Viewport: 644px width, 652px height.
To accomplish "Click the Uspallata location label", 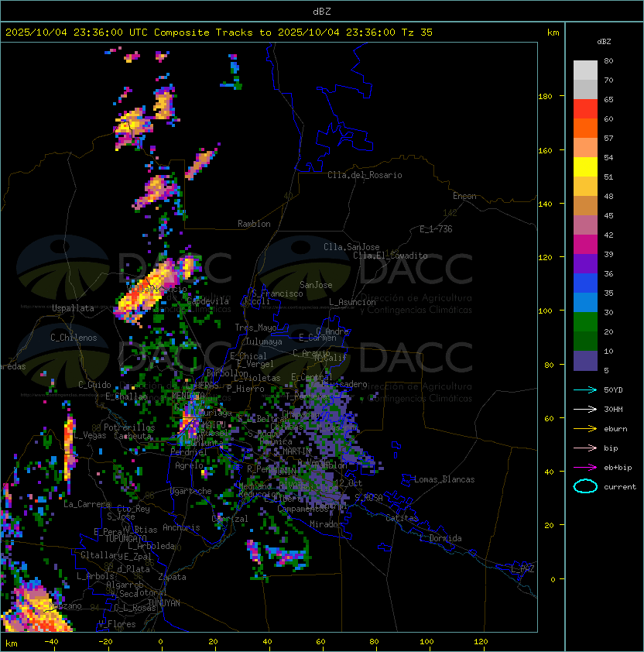I will point(73,308).
